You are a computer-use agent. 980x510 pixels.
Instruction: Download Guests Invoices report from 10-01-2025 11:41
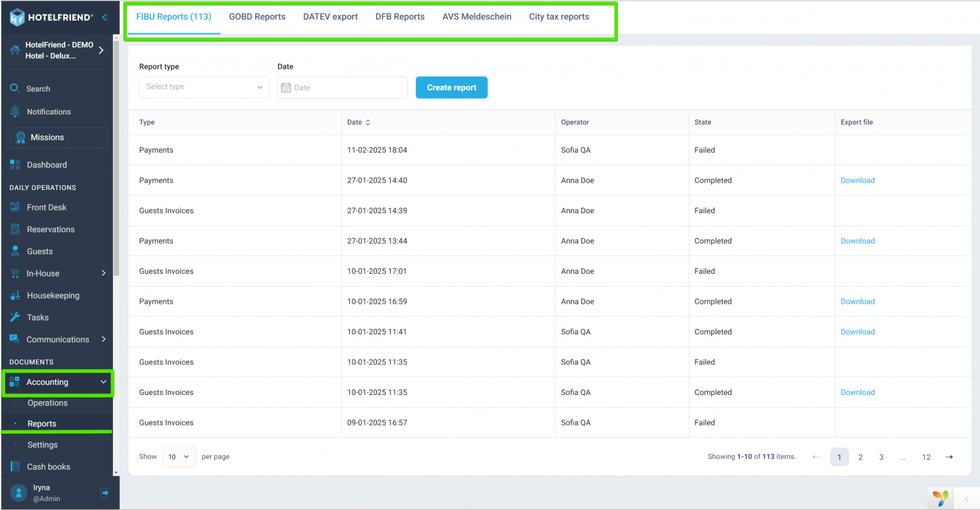[857, 332]
